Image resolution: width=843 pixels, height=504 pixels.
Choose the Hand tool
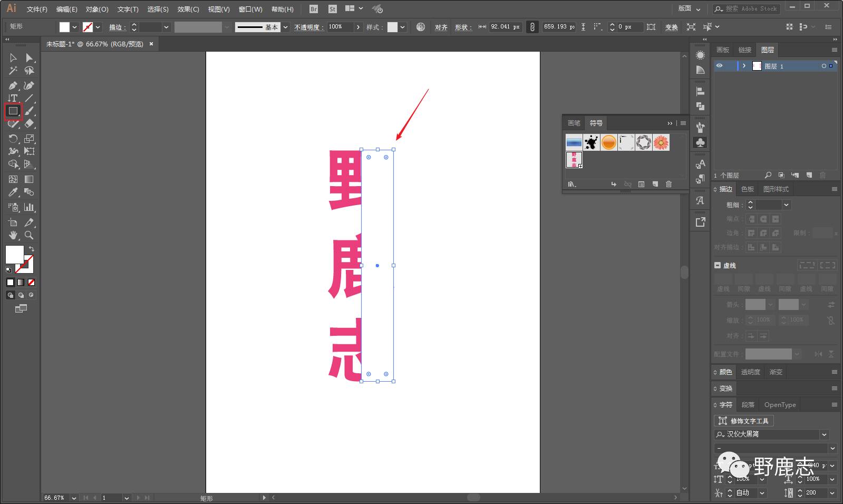13,235
